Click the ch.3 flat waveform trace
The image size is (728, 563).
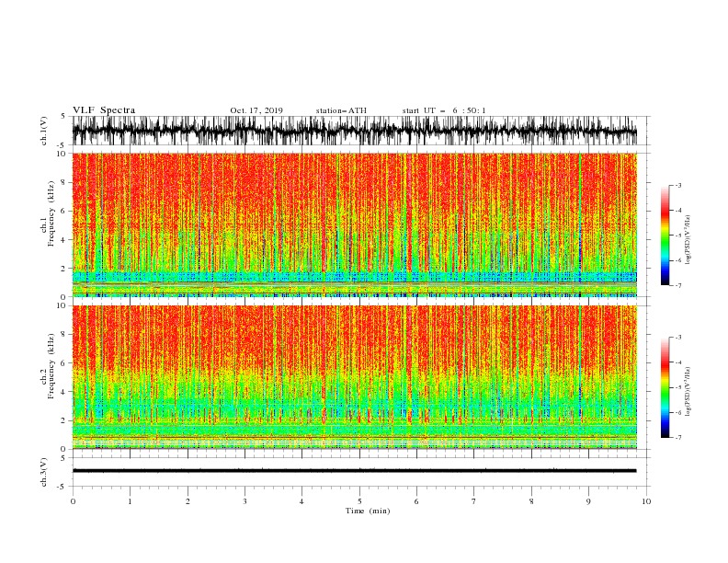[355, 471]
